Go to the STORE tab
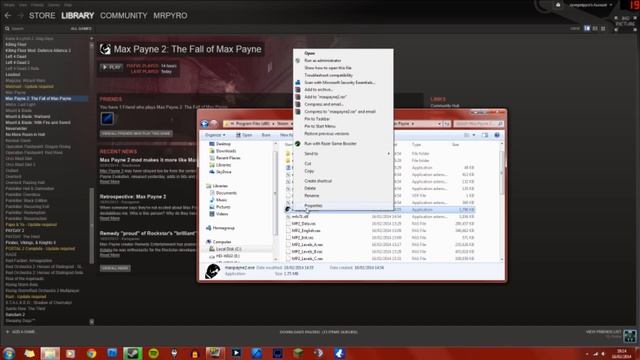 click(x=42, y=16)
